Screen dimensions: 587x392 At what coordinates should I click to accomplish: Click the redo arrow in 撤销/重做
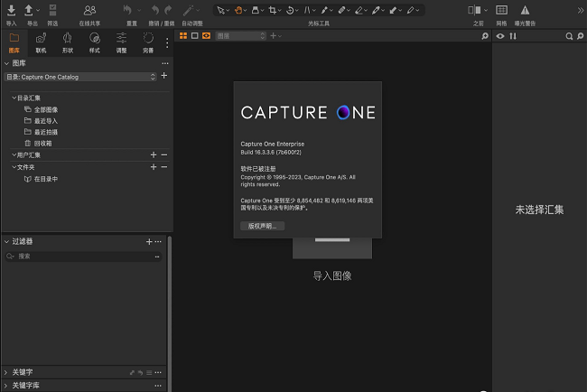point(169,10)
